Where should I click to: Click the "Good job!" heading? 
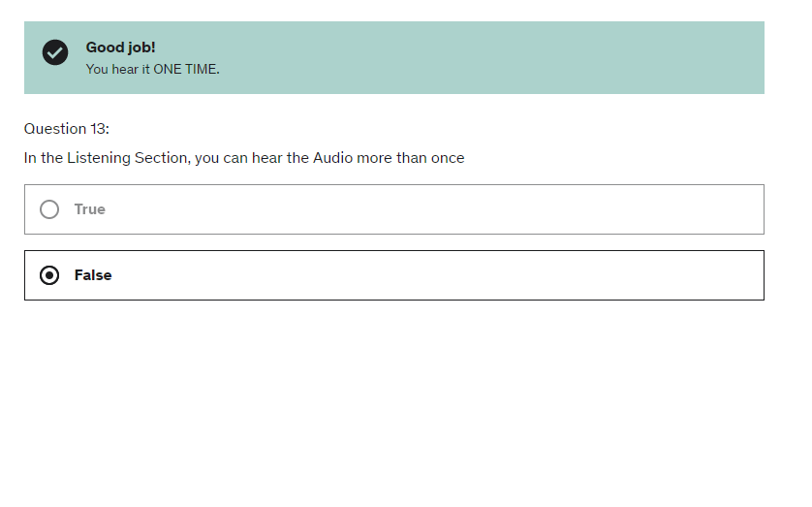(120, 48)
